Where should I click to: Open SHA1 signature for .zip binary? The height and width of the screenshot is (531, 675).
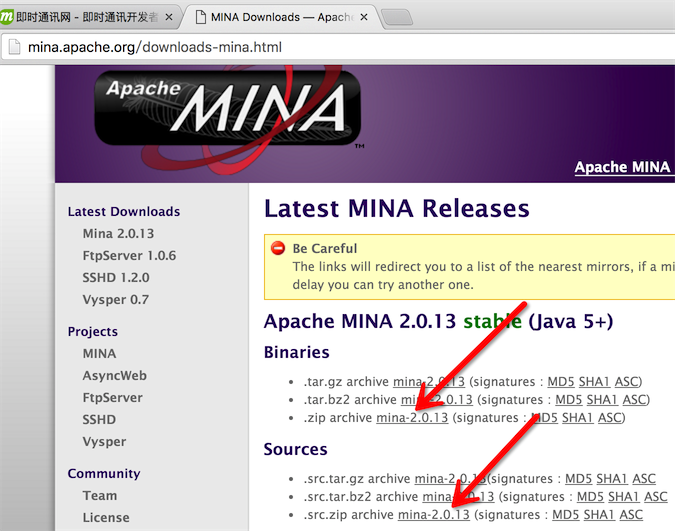[x=577, y=418]
